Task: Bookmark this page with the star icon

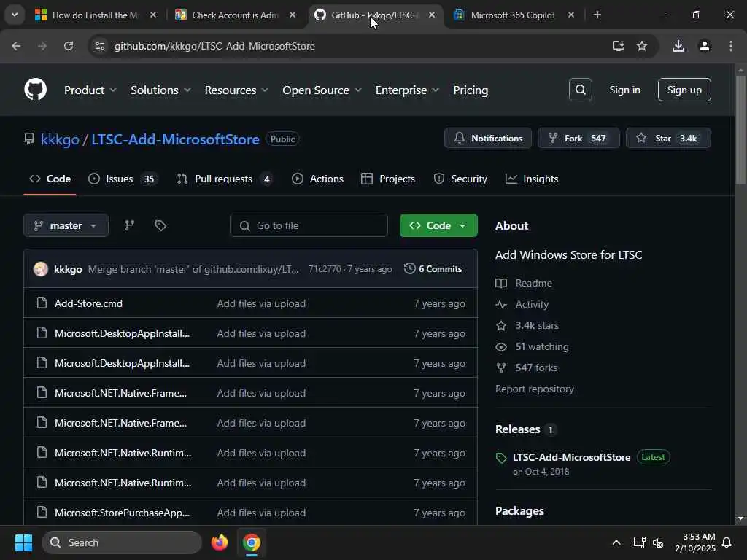Action: point(642,46)
